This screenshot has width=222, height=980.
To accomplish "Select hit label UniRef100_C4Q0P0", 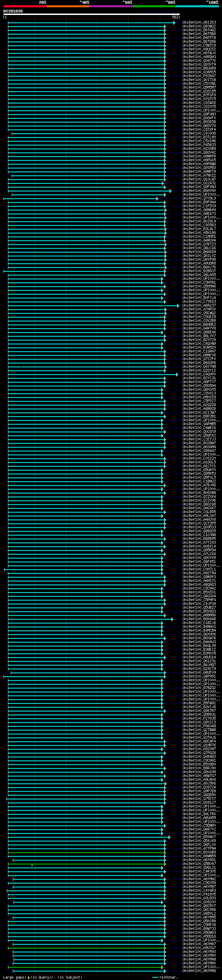I will tap(199, 374).
